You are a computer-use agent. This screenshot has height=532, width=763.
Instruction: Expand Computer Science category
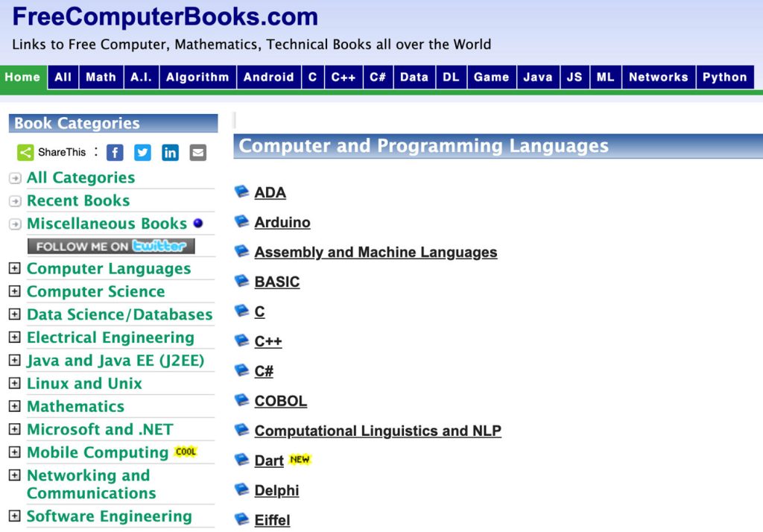pyautogui.click(x=15, y=291)
